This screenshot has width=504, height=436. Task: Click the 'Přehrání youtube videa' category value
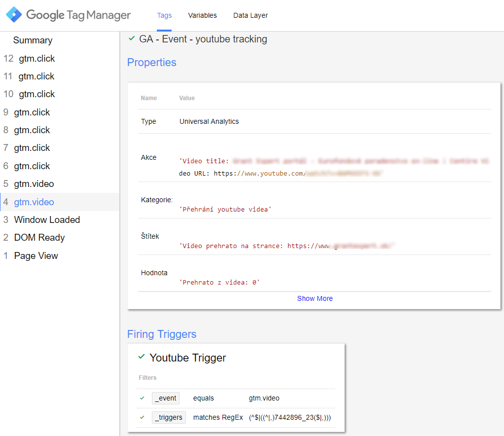[x=225, y=209]
